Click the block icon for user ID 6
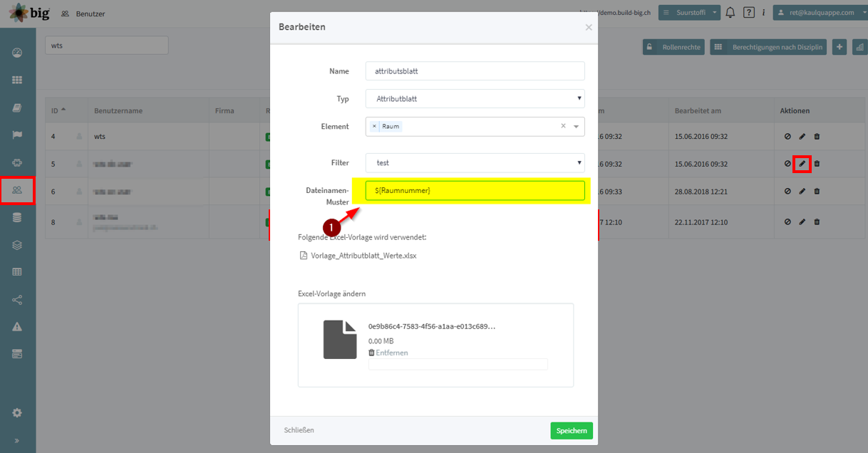The image size is (868, 453). (x=787, y=191)
